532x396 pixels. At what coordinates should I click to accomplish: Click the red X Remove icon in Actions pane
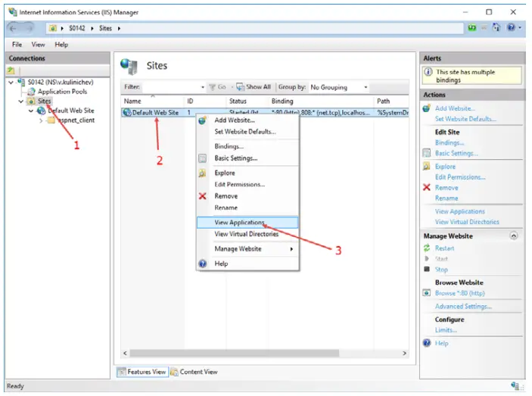427,187
